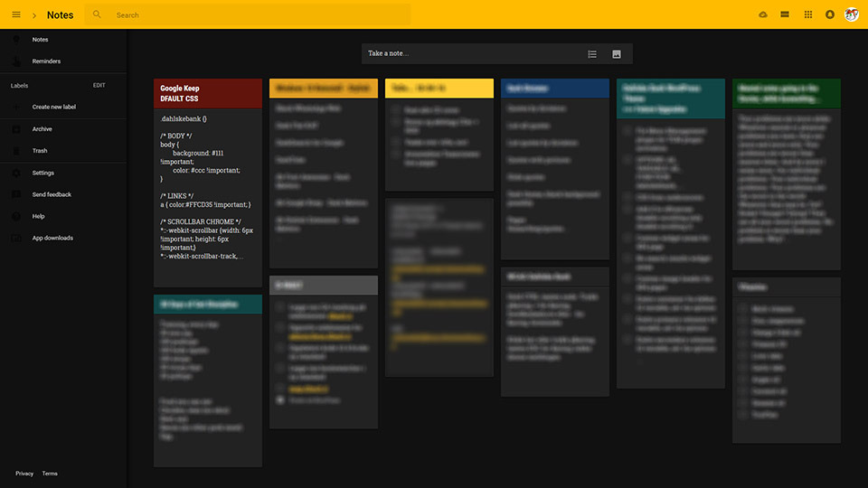Open Trash in the sidebar
The height and width of the screenshot is (488, 868).
point(40,151)
